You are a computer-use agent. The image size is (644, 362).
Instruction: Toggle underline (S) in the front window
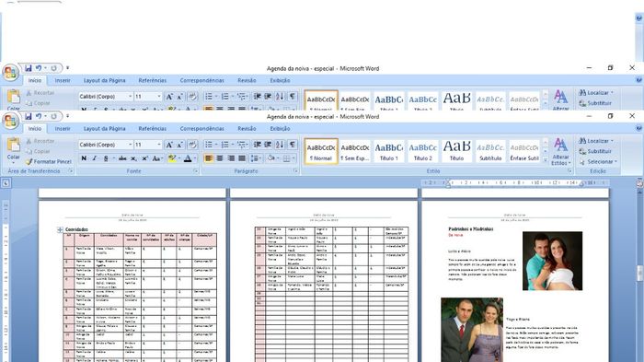tap(107, 158)
